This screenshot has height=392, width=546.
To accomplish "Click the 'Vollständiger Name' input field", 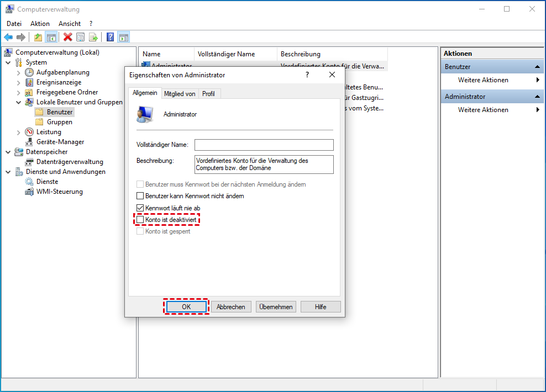I will (264, 145).
